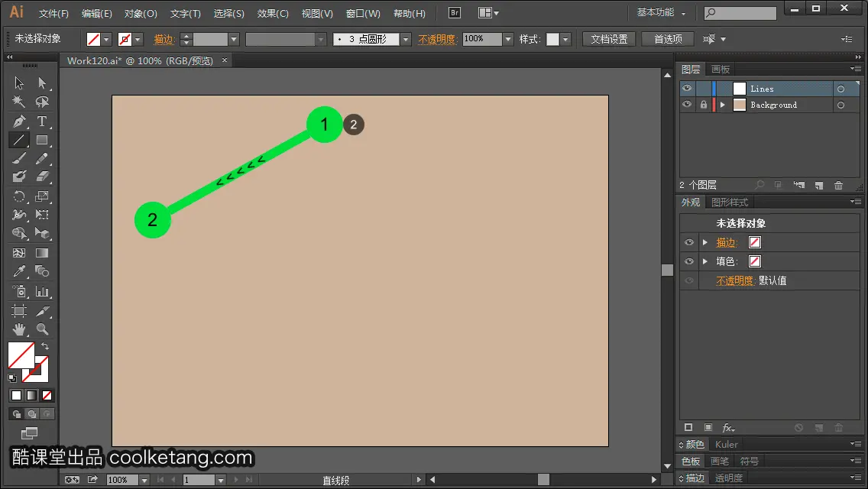Select the Zoom tool

tap(42, 329)
